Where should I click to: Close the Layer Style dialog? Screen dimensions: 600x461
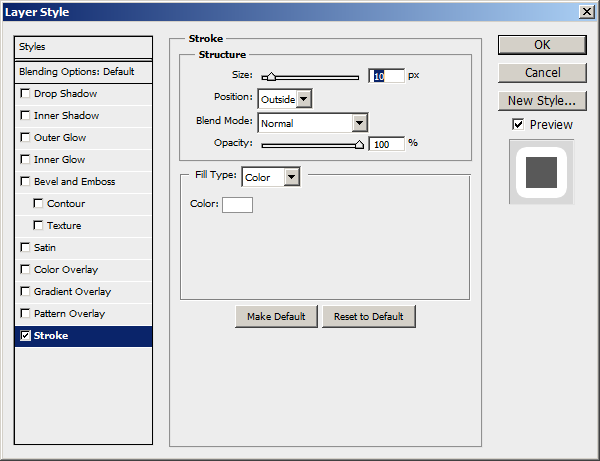pyautogui.click(x=587, y=12)
